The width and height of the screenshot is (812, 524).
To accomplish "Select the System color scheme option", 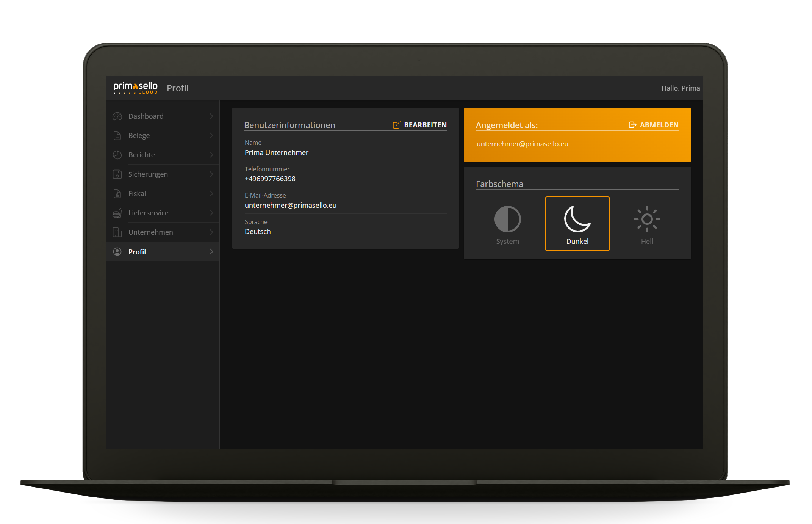I will 507,224.
